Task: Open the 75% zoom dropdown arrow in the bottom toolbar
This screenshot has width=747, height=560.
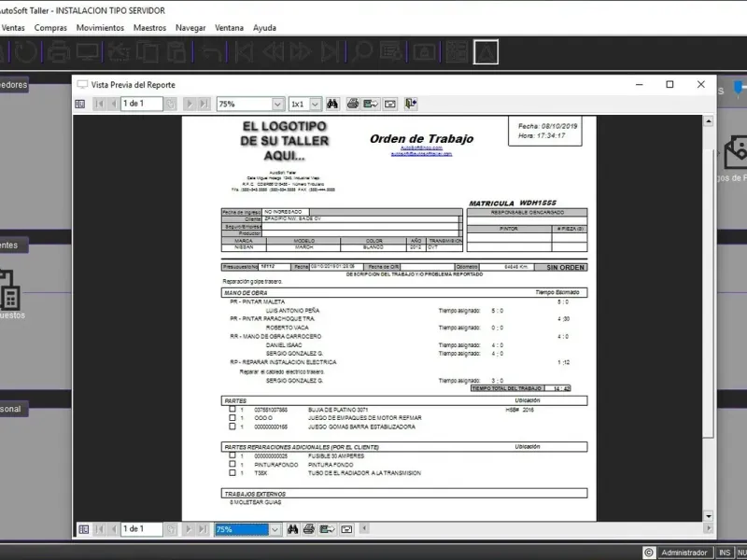Action: (x=275, y=529)
